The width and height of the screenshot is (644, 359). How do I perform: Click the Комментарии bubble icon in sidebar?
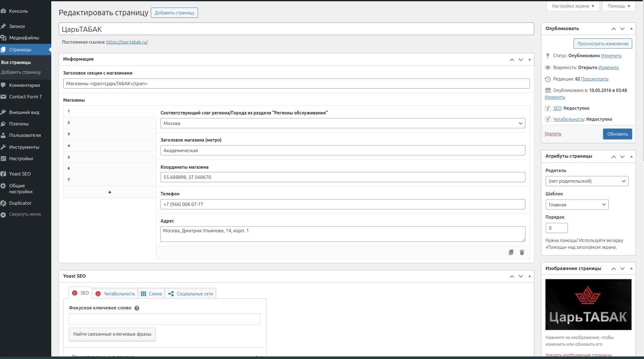[x=3, y=85]
